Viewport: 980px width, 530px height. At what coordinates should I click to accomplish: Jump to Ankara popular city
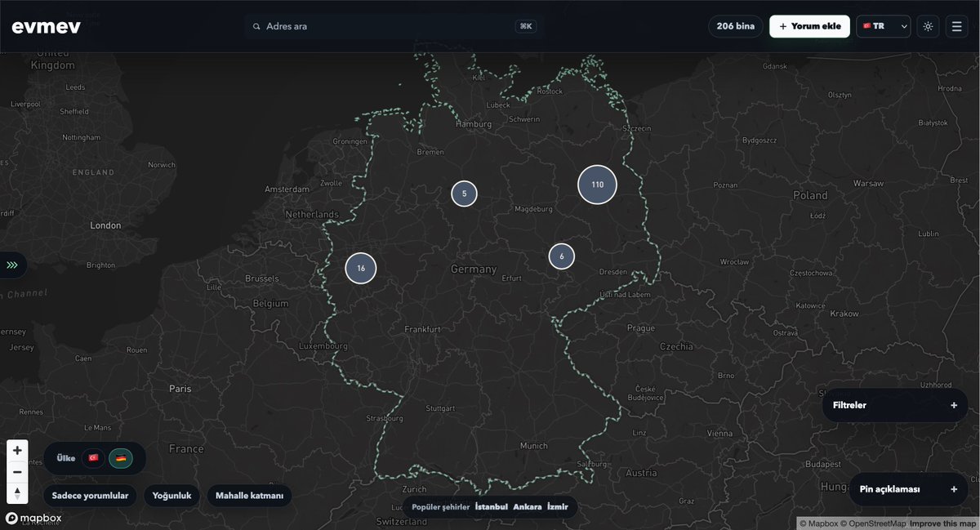coord(528,507)
